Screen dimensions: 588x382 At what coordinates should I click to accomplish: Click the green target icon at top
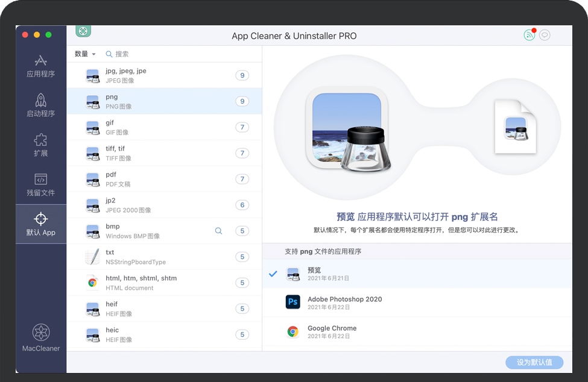coord(83,31)
